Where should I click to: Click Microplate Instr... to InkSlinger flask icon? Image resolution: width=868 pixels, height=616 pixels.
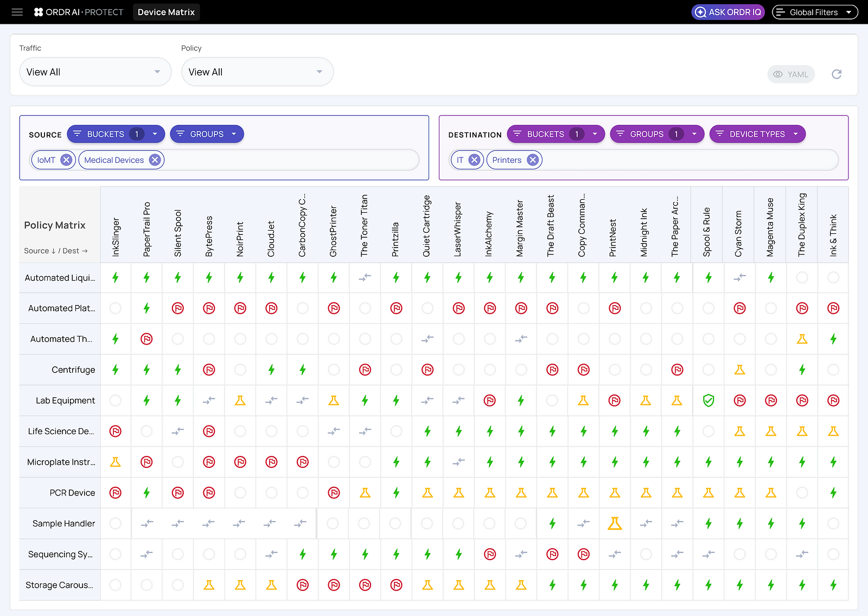115,462
